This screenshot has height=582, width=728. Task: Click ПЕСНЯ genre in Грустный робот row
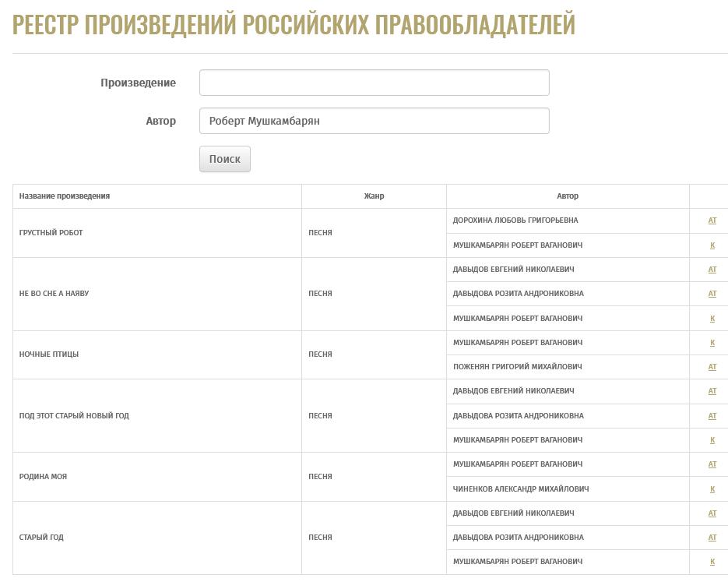[x=320, y=233]
